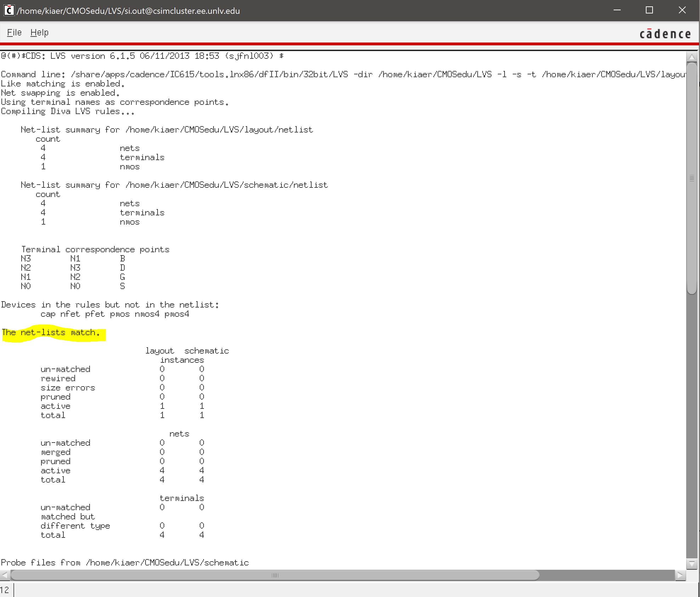Click the 'nmos' entry in layout summary
The width and height of the screenshot is (700, 597).
tap(130, 167)
